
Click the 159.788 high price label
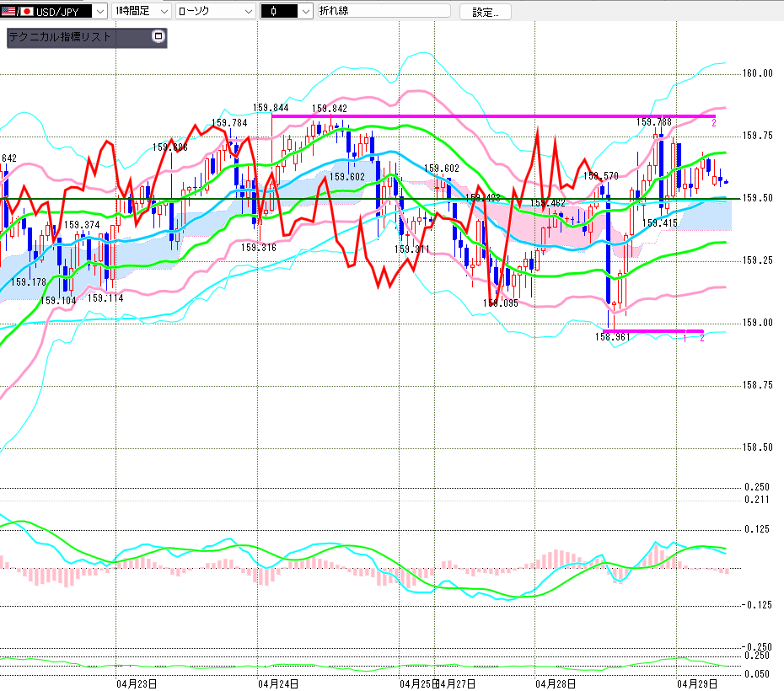coord(653,122)
